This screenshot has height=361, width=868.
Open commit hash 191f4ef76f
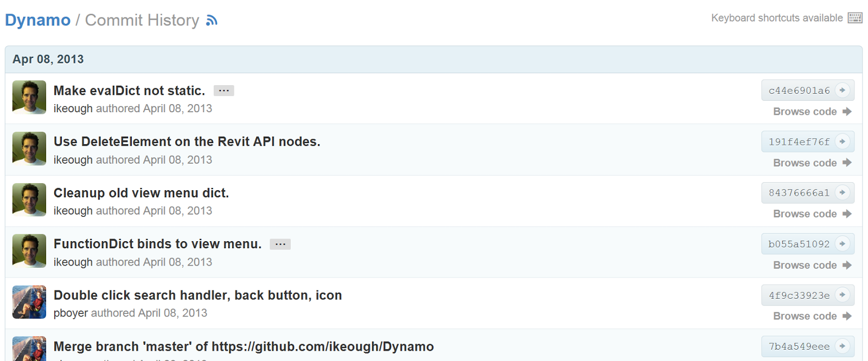[x=799, y=142]
